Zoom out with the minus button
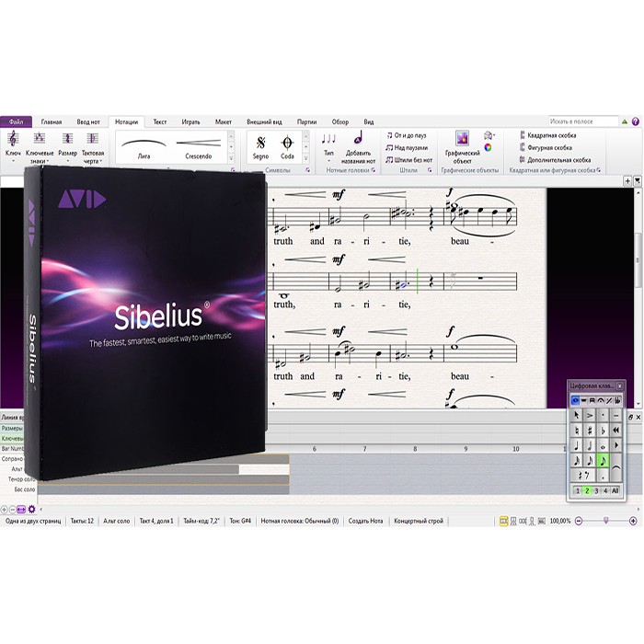The image size is (644, 644). [x=579, y=522]
